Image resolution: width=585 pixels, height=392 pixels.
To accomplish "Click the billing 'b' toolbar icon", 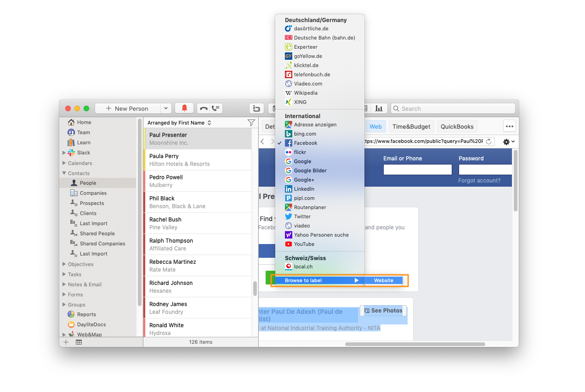I will tap(256, 108).
